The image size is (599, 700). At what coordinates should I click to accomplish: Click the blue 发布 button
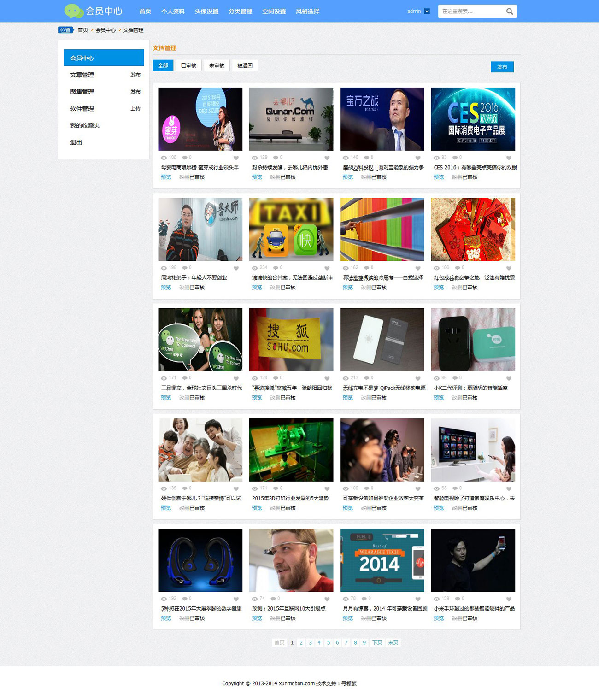(x=502, y=67)
